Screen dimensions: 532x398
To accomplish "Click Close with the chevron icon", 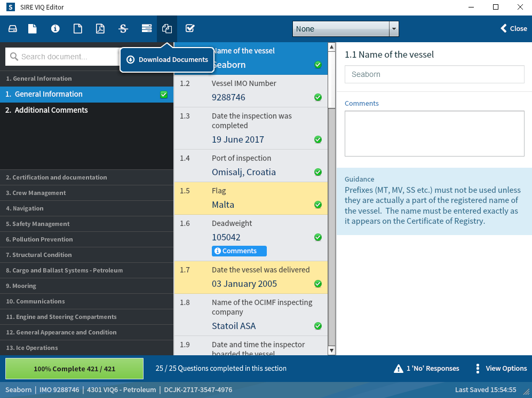I will pos(514,28).
